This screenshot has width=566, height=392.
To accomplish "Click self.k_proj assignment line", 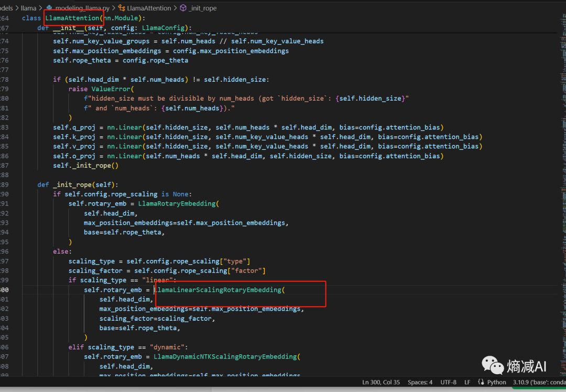I will [x=267, y=137].
